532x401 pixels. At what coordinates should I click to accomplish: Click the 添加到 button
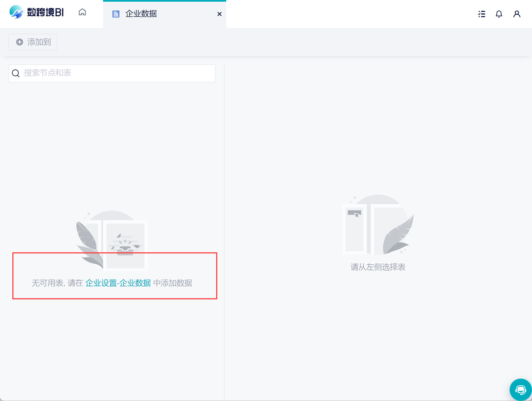pyautogui.click(x=33, y=42)
